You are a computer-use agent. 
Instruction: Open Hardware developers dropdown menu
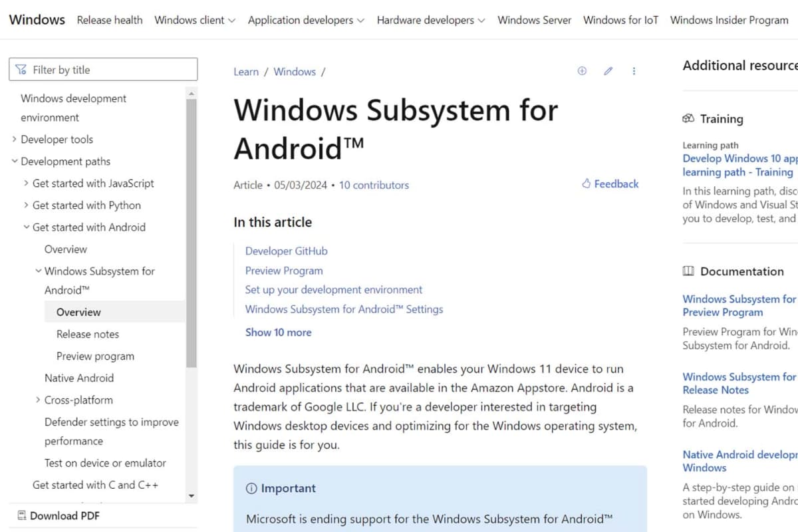[431, 20]
